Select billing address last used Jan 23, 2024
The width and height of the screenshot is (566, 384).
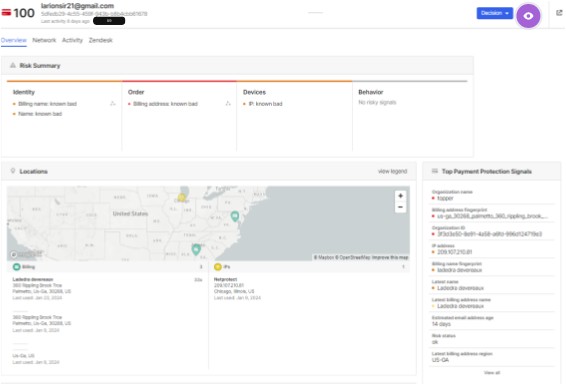42,288
